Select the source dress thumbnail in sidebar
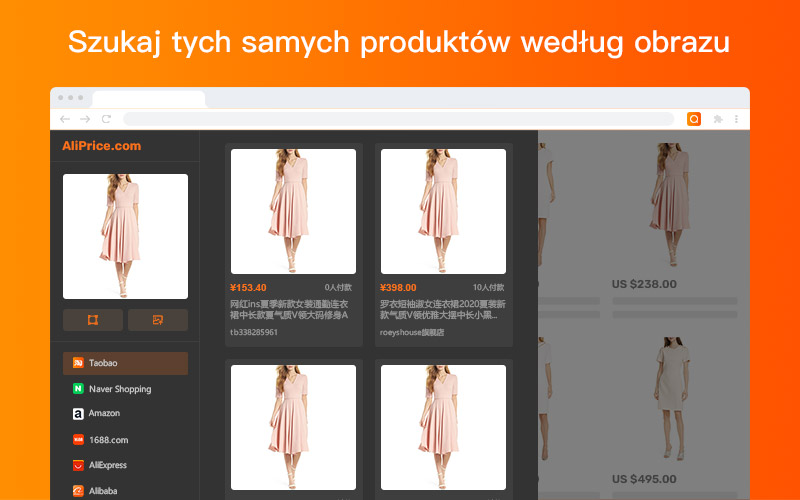800x500 pixels. pyautogui.click(x=126, y=236)
